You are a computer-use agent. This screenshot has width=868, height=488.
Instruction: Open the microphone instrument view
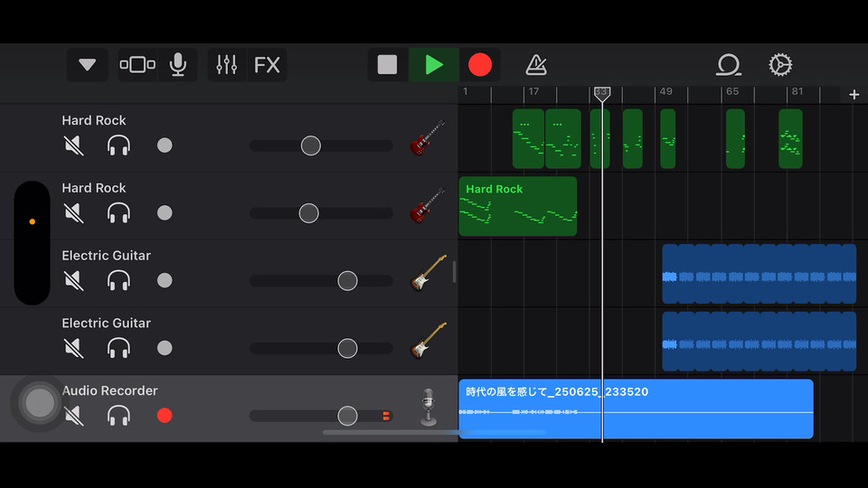pyautogui.click(x=178, y=65)
